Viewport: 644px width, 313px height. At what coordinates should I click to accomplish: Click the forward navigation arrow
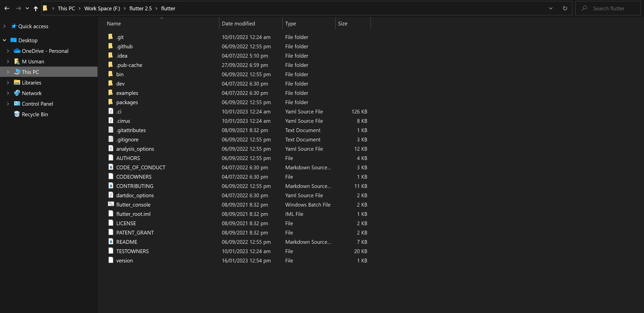[x=18, y=8]
